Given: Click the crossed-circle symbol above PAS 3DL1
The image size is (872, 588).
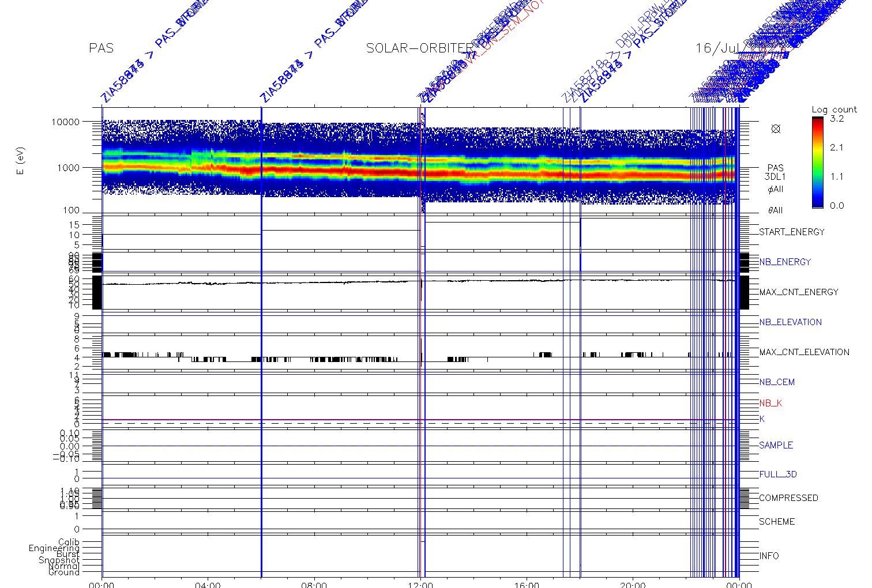Looking at the screenshot, I should click(x=776, y=129).
